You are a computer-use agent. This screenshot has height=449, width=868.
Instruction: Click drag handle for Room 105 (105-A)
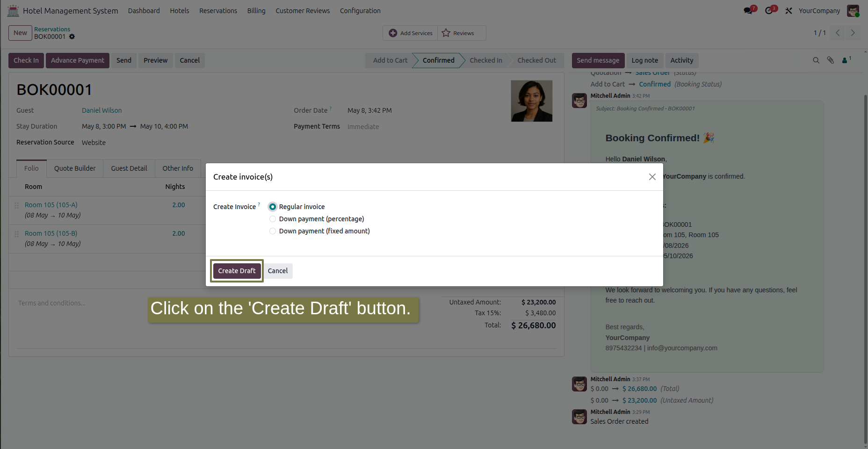16,205
